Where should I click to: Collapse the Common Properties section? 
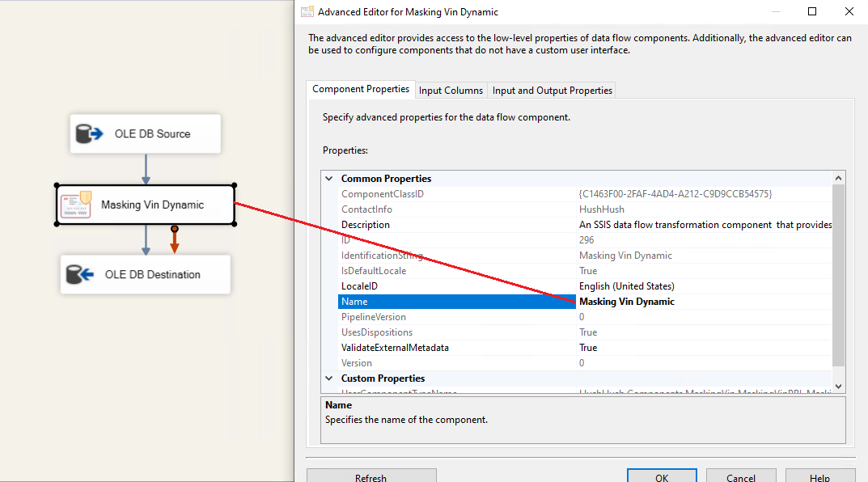tap(329, 179)
